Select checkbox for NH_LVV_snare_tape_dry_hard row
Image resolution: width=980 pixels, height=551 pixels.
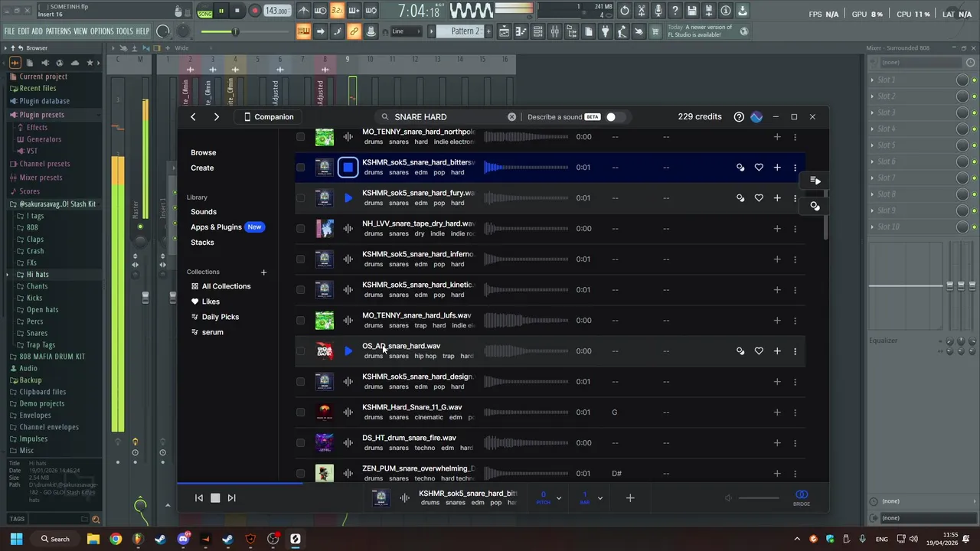(x=300, y=228)
